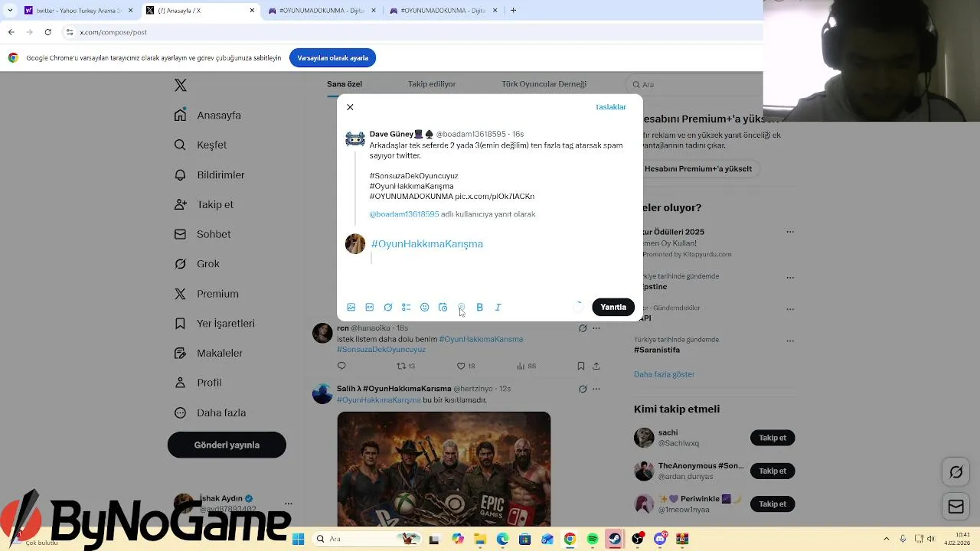Open floating messages envelope button
The height and width of the screenshot is (551, 980).
coord(956,507)
